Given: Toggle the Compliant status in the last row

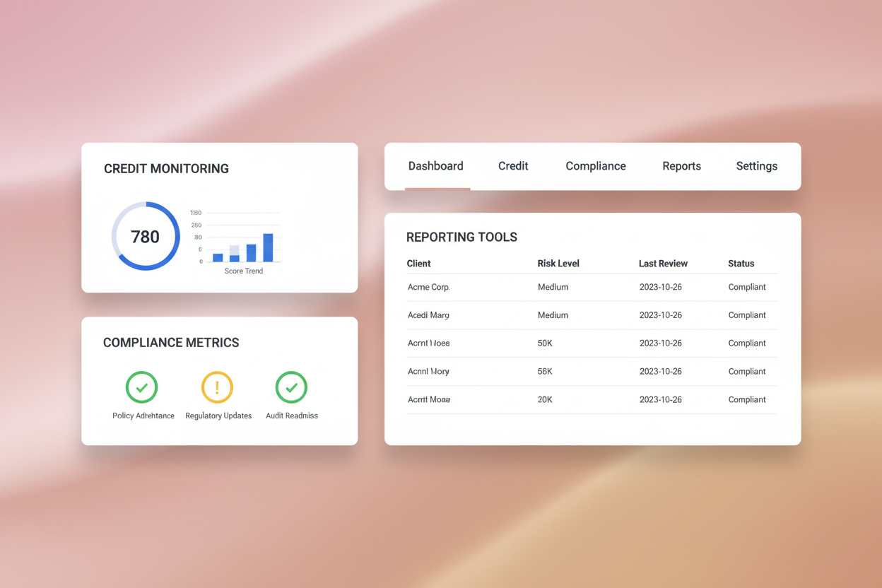Looking at the screenshot, I should point(747,399).
